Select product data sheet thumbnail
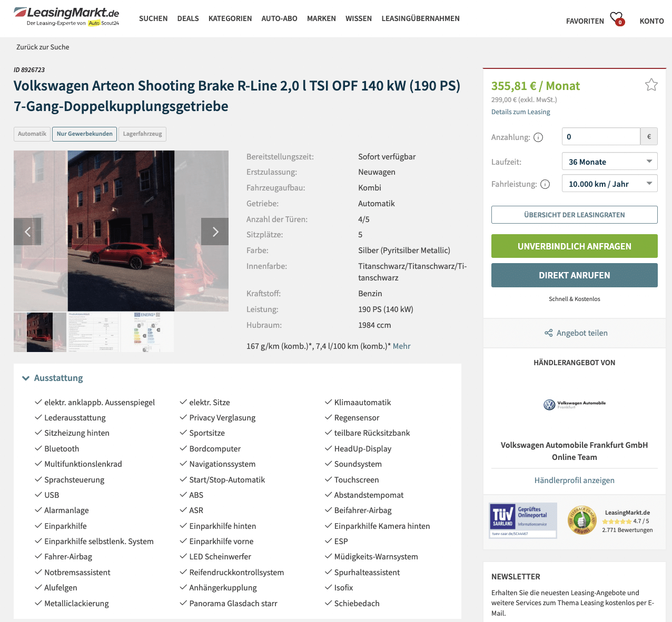 pyautogui.click(x=94, y=332)
